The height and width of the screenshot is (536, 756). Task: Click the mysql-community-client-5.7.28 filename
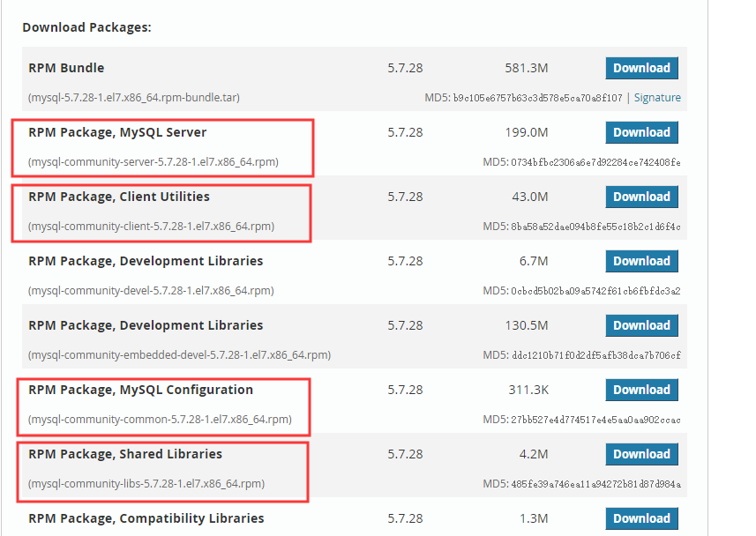(151, 227)
